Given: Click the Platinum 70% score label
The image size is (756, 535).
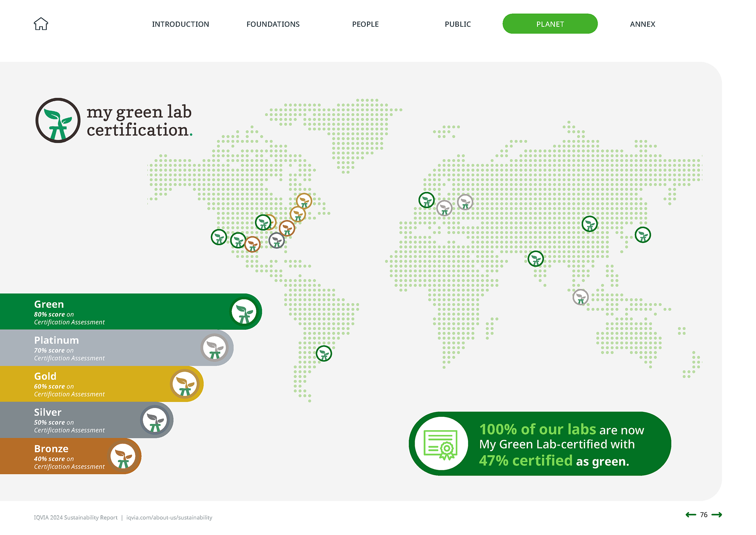Looking at the screenshot, I should tap(69, 349).
